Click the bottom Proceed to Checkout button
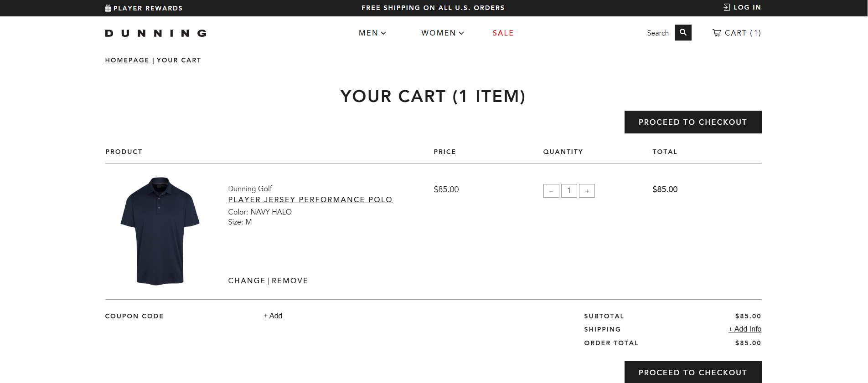The width and height of the screenshot is (868, 383). (x=692, y=372)
